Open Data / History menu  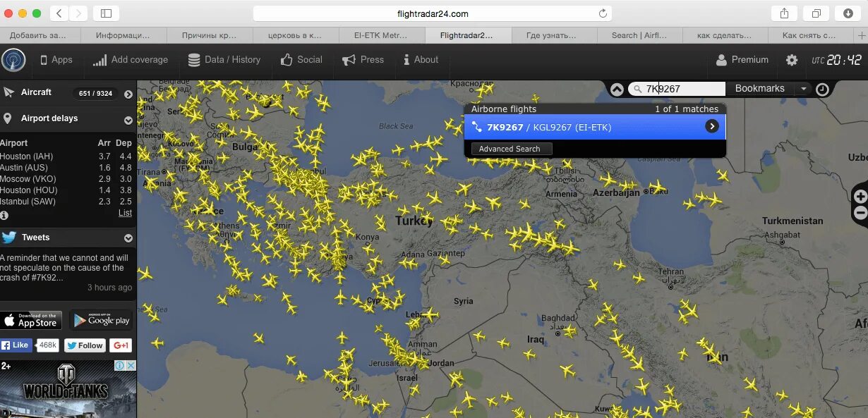[224, 60]
